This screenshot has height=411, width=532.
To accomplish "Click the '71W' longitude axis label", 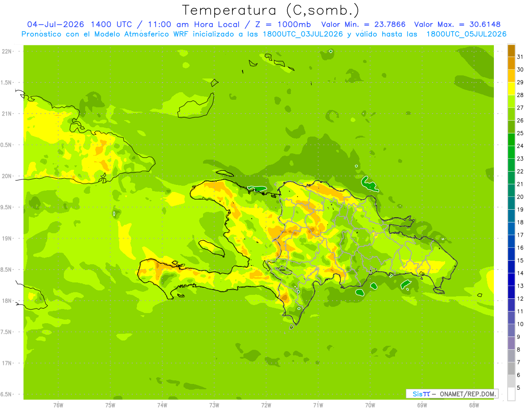I will click(318, 405).
